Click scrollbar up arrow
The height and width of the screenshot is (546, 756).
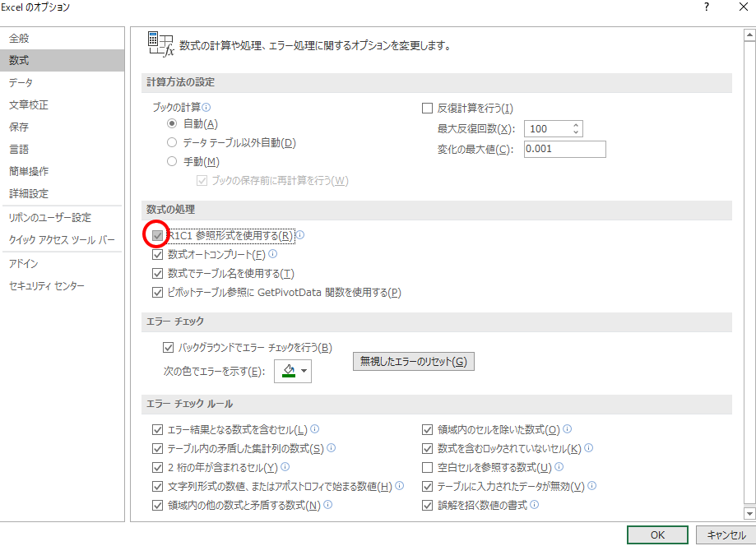(749, 35)
